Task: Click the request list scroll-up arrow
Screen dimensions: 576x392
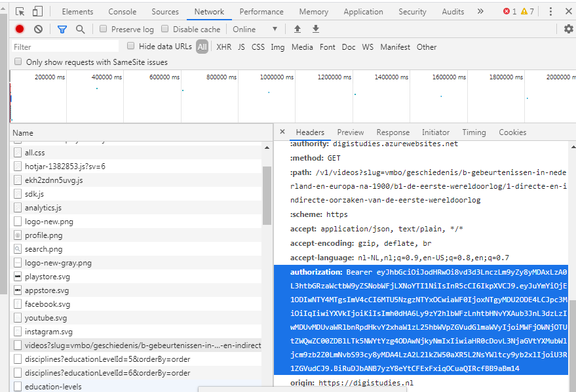Action: (267, 147)
